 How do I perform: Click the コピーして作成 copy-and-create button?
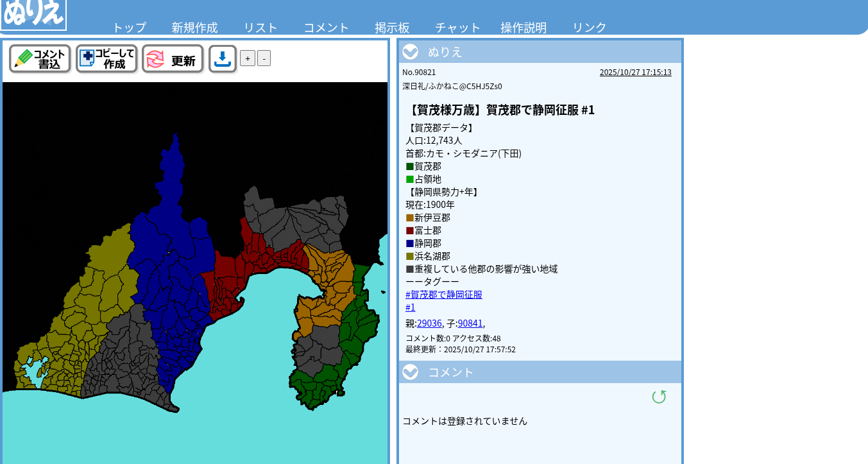(106, 59)
